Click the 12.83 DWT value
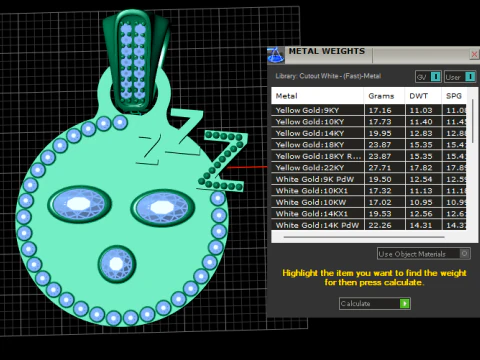480x360 pixels. pyautogui.click(x=421, y=133)
